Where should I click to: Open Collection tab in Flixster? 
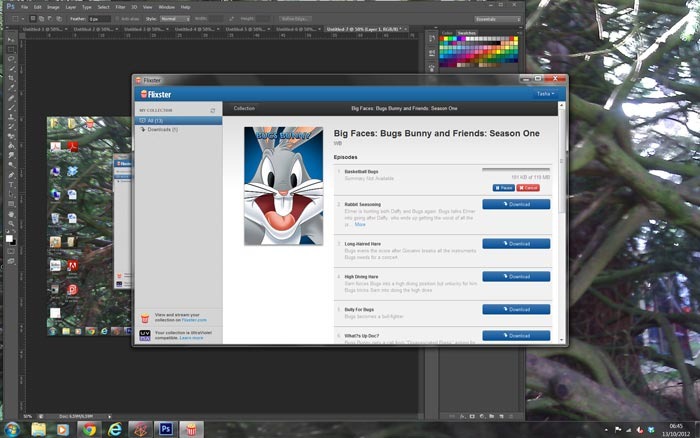(x=244, y=108)
